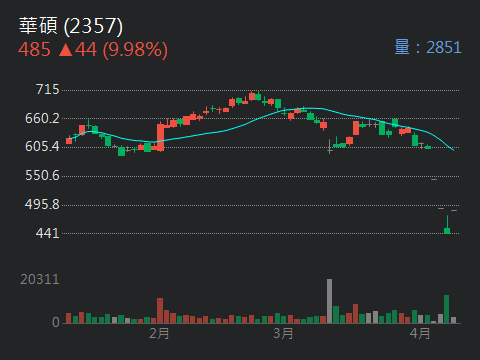480x360 pixels.
Task: Click the 2月 date axis label
Action: click(x=159, y=333)
